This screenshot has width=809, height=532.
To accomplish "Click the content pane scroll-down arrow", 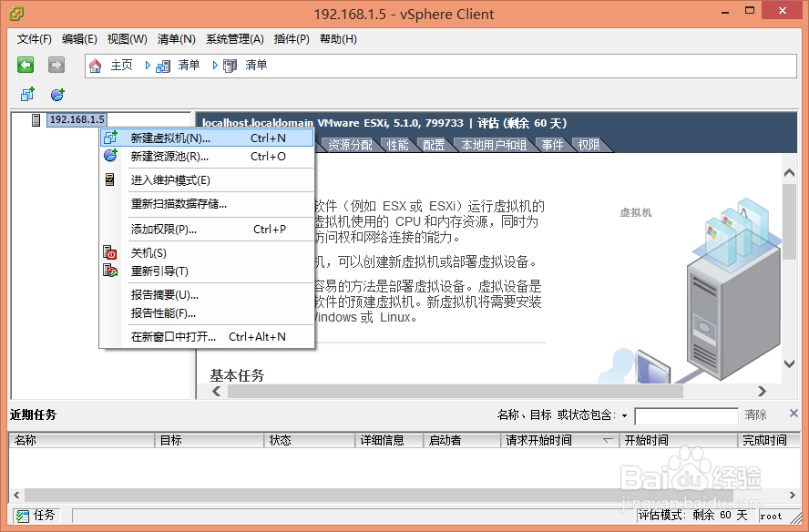I will point(789,363).
